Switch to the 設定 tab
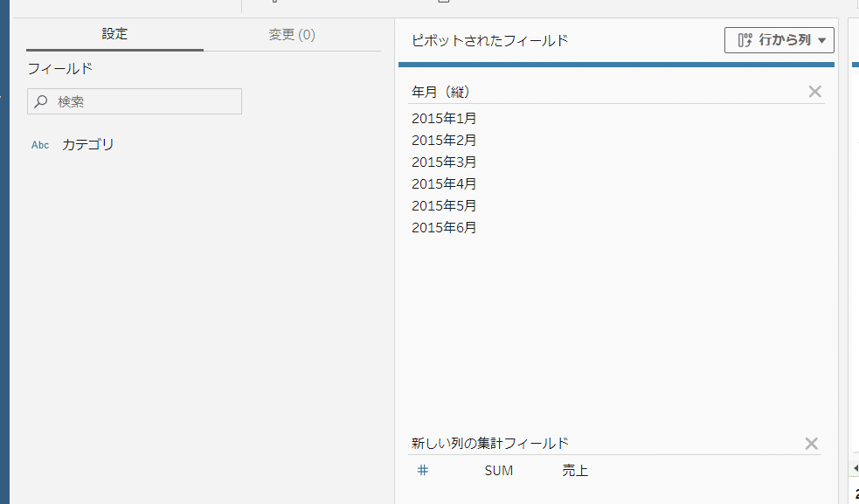This screenshot has height=504, width=859. pyautogui.click(x=114, y=34)
